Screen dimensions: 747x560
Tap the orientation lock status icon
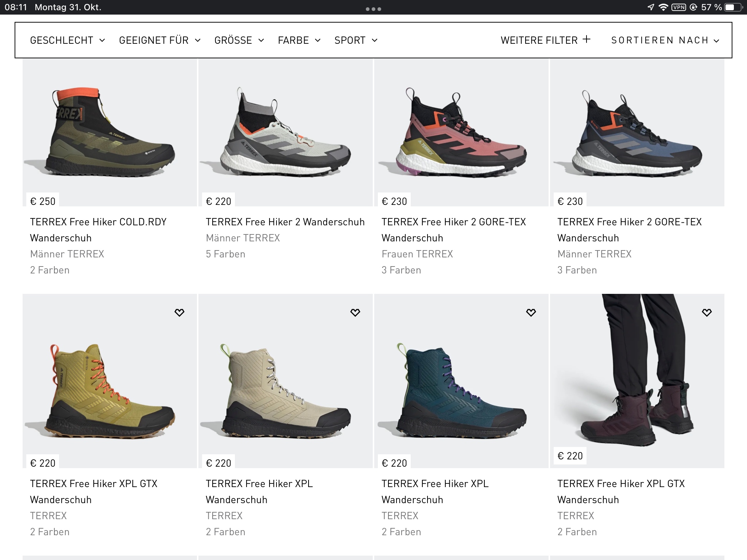coord(693,7)
